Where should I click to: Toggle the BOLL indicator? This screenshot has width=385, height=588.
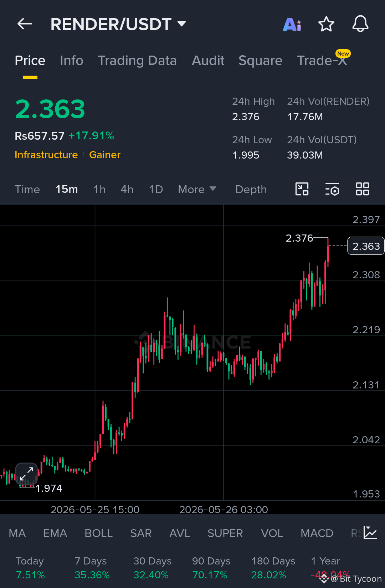click(x=98, y=533)
